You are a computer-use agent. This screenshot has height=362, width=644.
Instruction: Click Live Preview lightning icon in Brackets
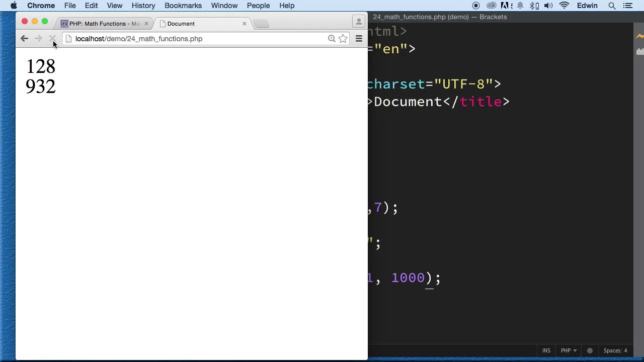coord(639,36)
